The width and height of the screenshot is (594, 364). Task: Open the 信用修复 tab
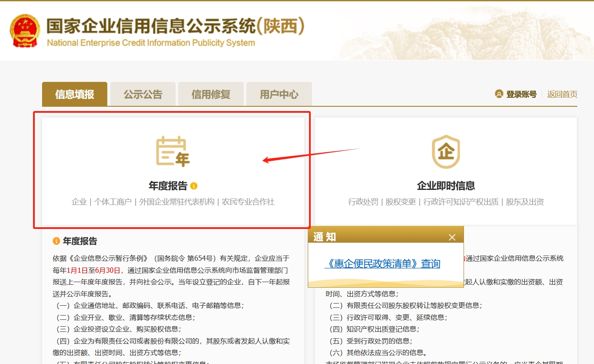(x=211, y=94)
